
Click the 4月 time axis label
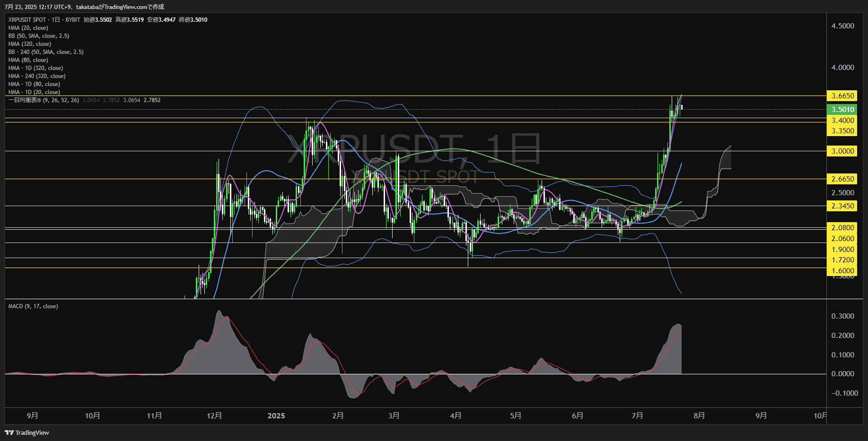[x=456, y=416]
